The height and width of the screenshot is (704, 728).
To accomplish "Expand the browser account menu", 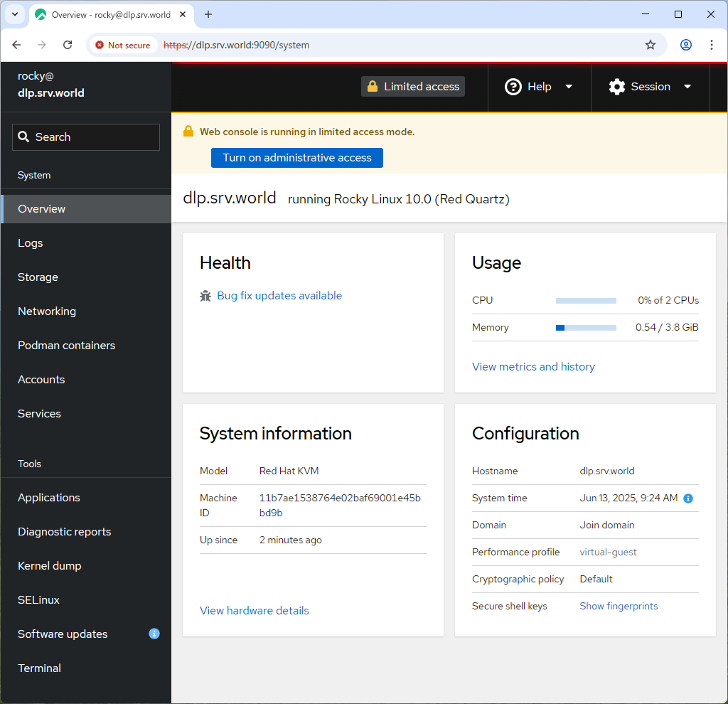I will coord(685,44).
